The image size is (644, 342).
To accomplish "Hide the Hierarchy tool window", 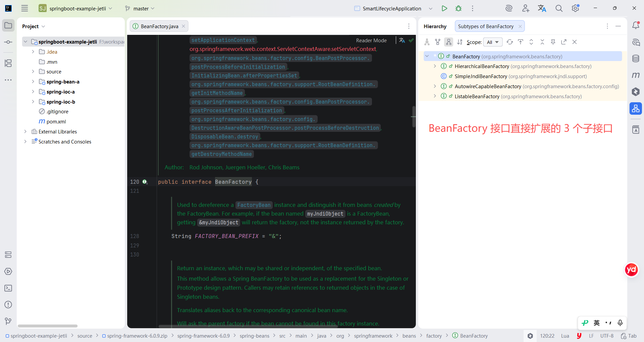I will pos(618,26).
